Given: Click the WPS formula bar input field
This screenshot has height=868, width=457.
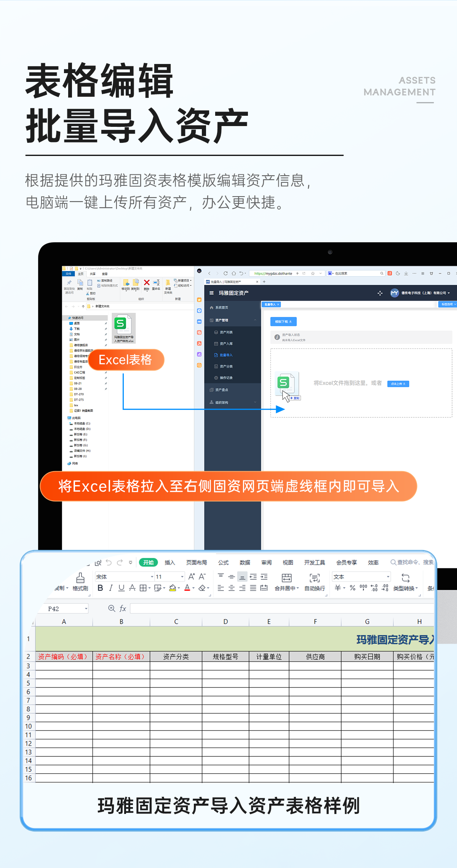Looking at the screenshot, I should 282,608.
